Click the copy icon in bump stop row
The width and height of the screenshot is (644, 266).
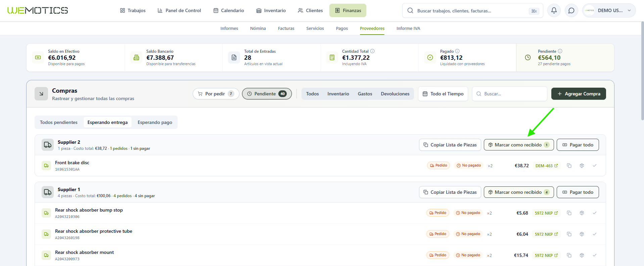[569, 213]
